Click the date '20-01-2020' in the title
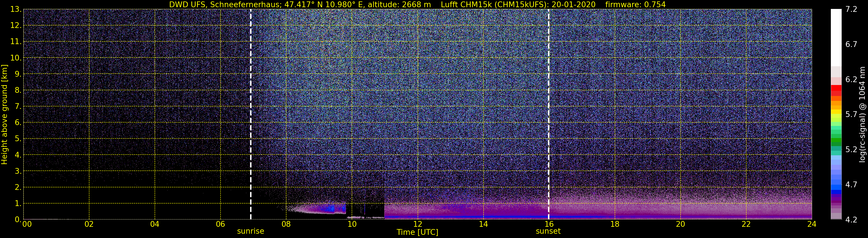 (574, 4)
